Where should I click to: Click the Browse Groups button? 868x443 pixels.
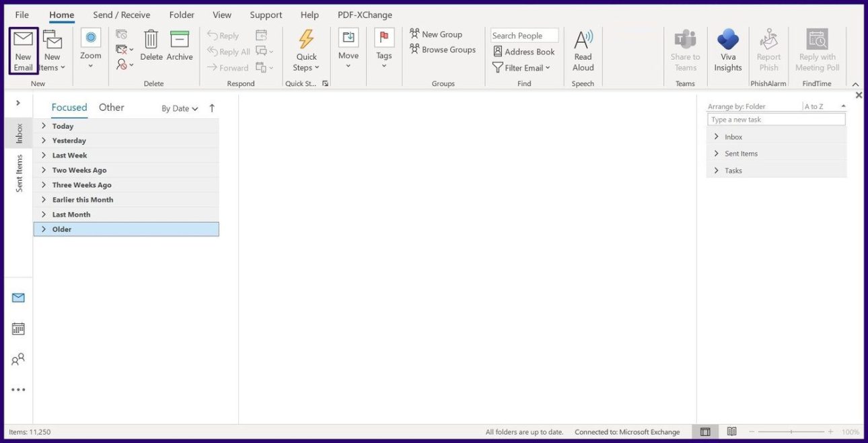pyautogui.click(x=443, y=50)
